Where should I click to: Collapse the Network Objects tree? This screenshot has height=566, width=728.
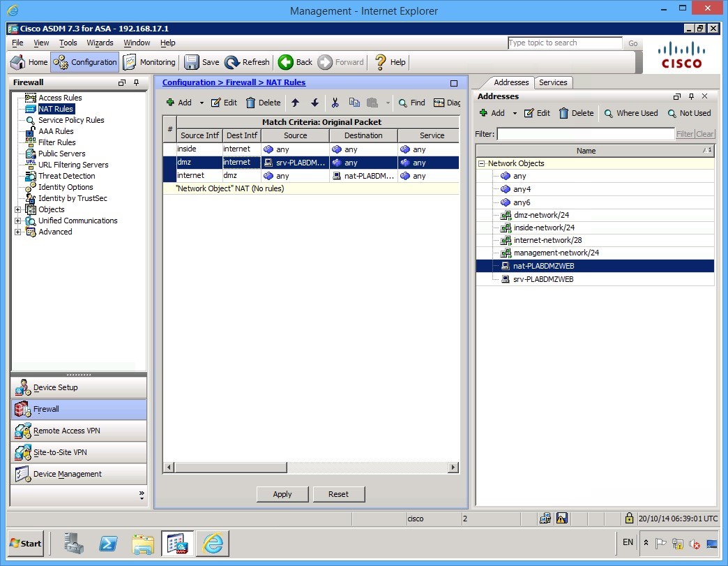[x=480, y=163]
